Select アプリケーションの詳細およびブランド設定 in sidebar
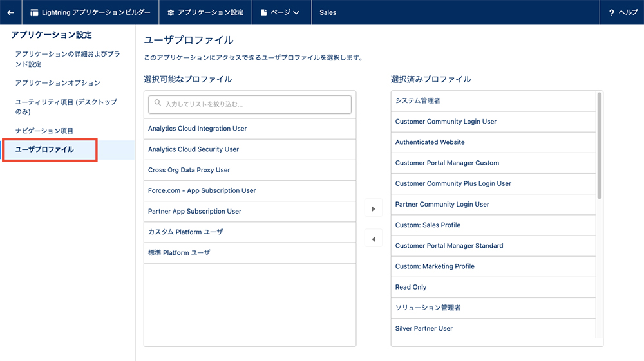The image size is (644, 361). 68,59
